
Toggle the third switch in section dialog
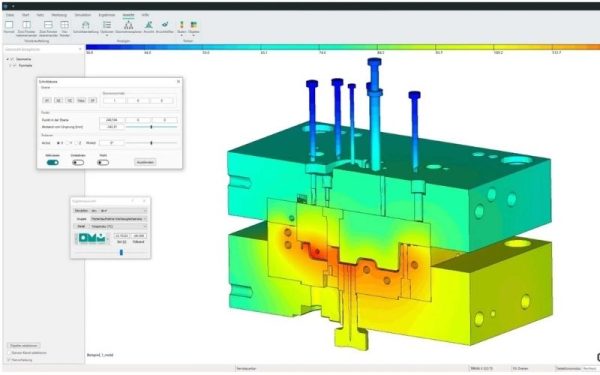click(103, 163)
